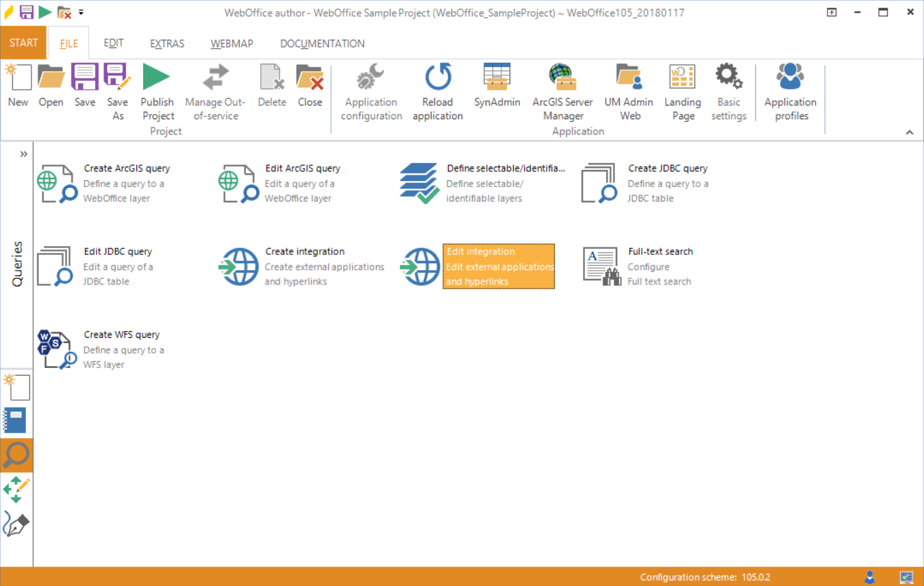Click the Publish Project green arrow icon
The image size is (924, 586).
157,77
